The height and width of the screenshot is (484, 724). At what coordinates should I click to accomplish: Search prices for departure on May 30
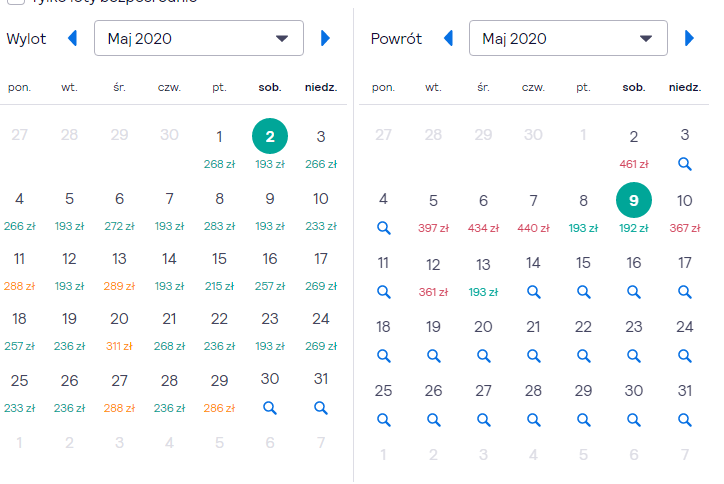270,408
